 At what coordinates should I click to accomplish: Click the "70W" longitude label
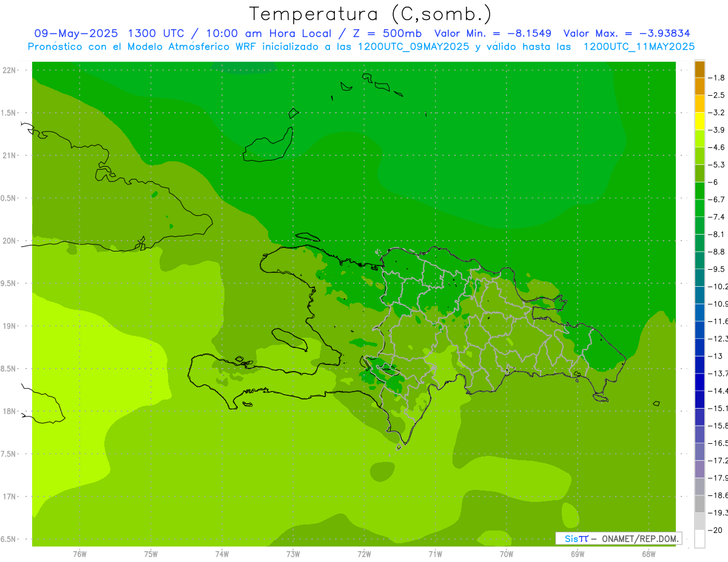(507, 554)
